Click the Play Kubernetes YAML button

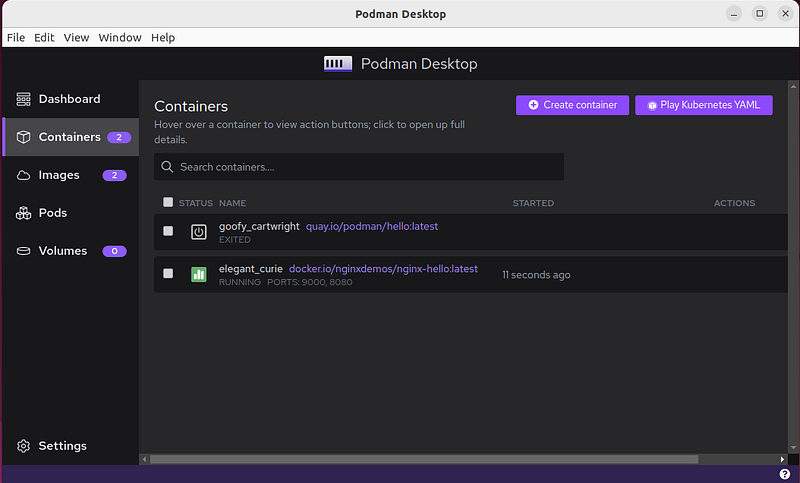coord(704,105)
